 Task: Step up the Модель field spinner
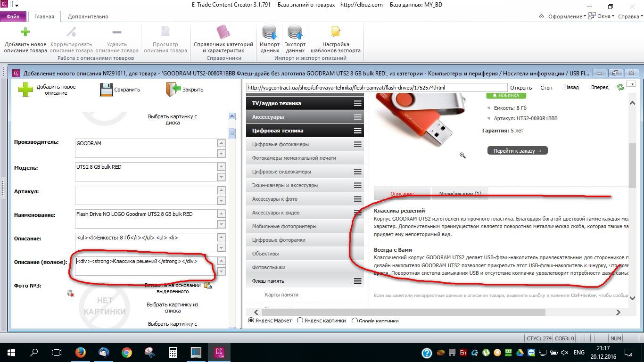(x=221, y=166)
